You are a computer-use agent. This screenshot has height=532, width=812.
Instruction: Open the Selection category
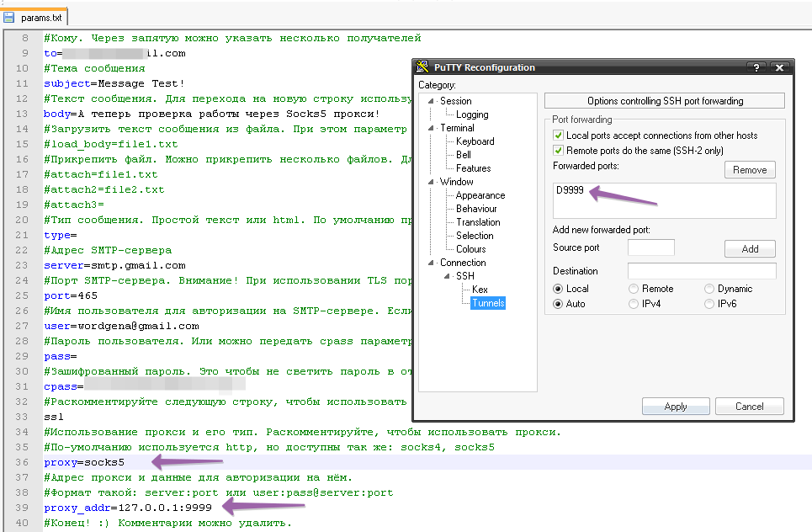pyautogui.click(x=475, y=236)
